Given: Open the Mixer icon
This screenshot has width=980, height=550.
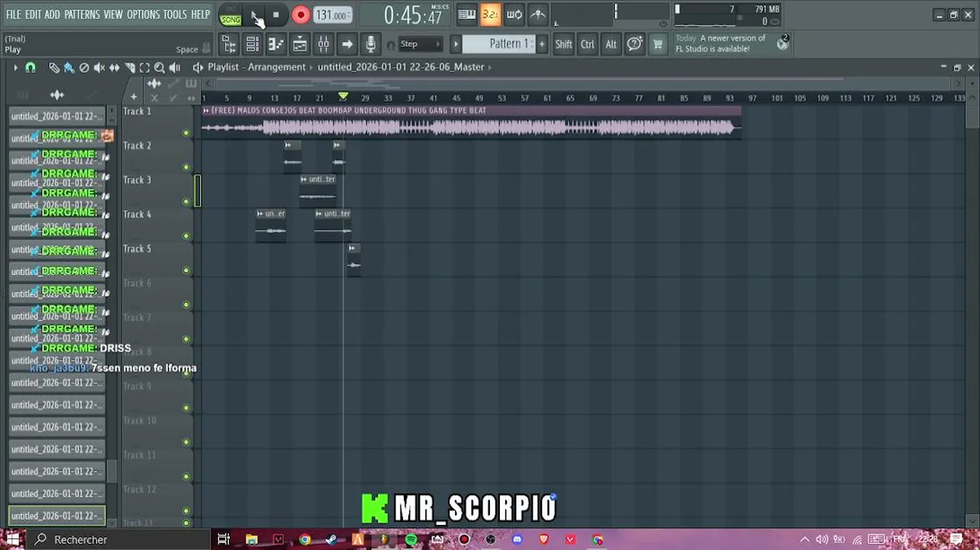Looking at the screenshot, I should tap(324, 44).
